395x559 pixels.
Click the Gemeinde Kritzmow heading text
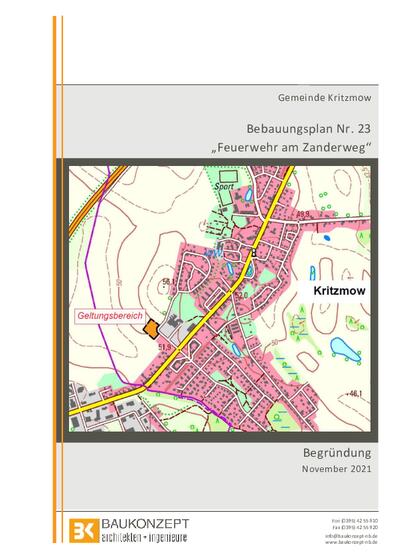[x=324, y=97]
